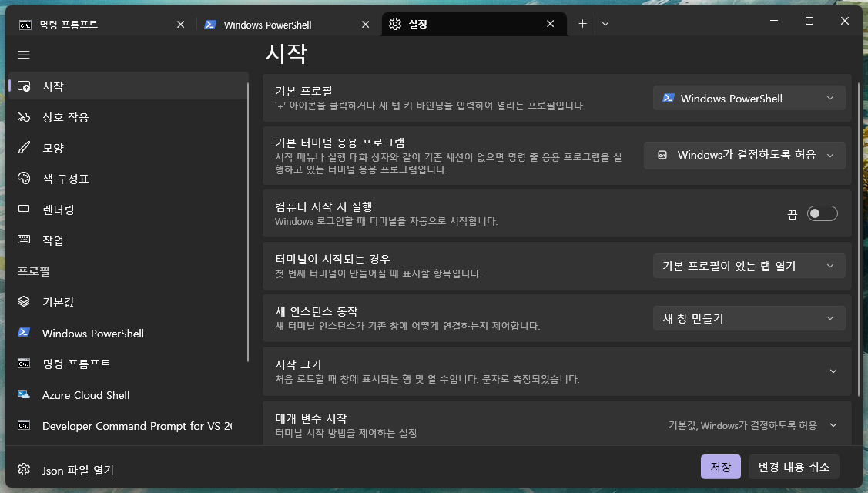
Task: Open 기본값 profile settings
Action: click(x=128, y=302)
